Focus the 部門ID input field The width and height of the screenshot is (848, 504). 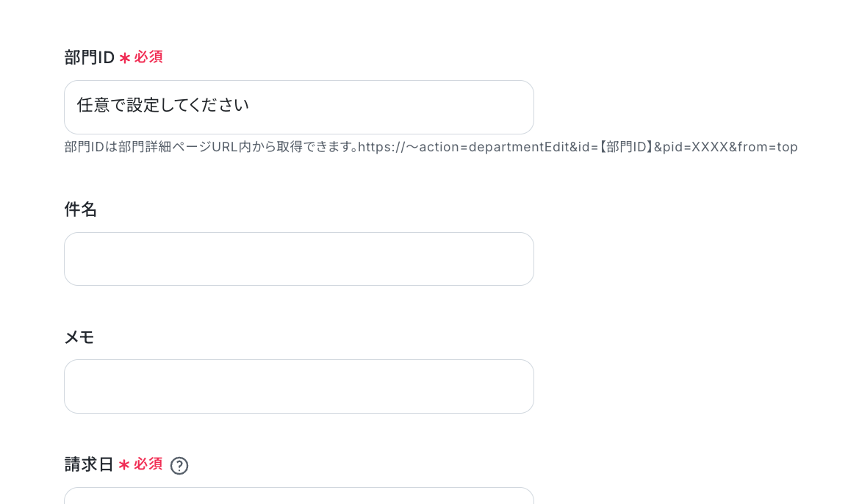(x=299, y=107)
